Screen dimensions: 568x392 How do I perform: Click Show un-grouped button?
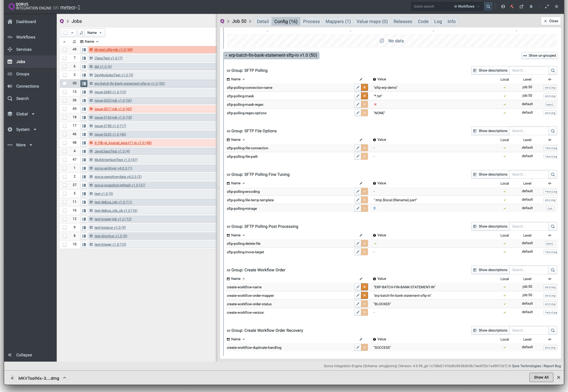point(539,55)
